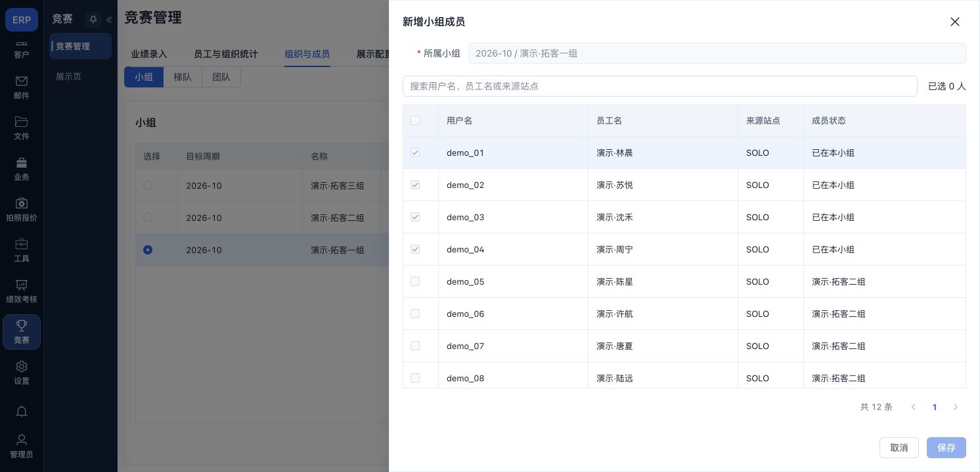Toggle checkbox for demo_02
The width and height of the screenshot is (980, 472).
tap(415, 185)
